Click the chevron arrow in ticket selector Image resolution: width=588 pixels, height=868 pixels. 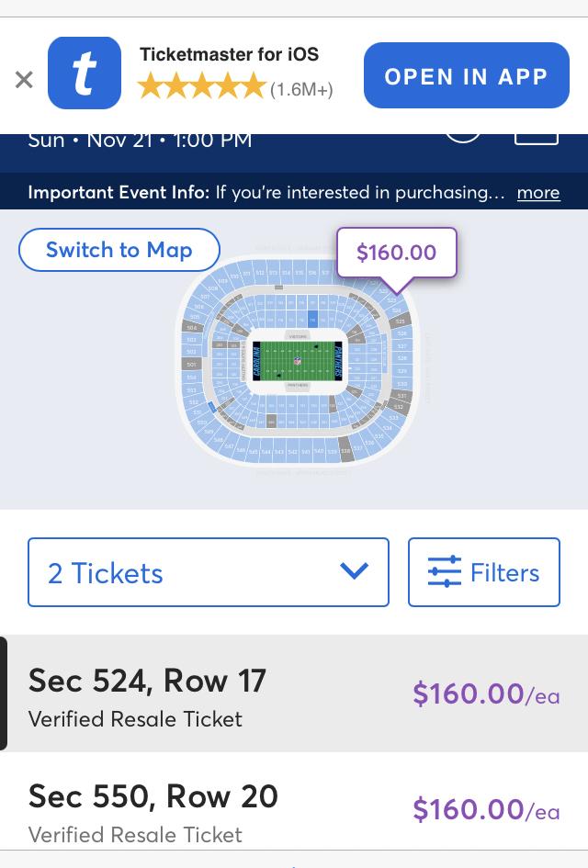click(354, 570)
